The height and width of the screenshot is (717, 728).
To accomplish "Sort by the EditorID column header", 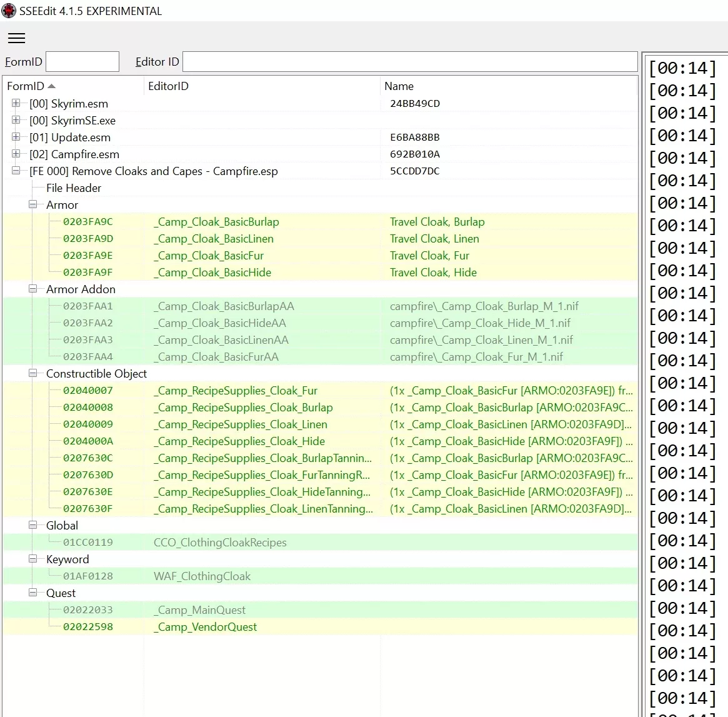I will click(262, 86).
